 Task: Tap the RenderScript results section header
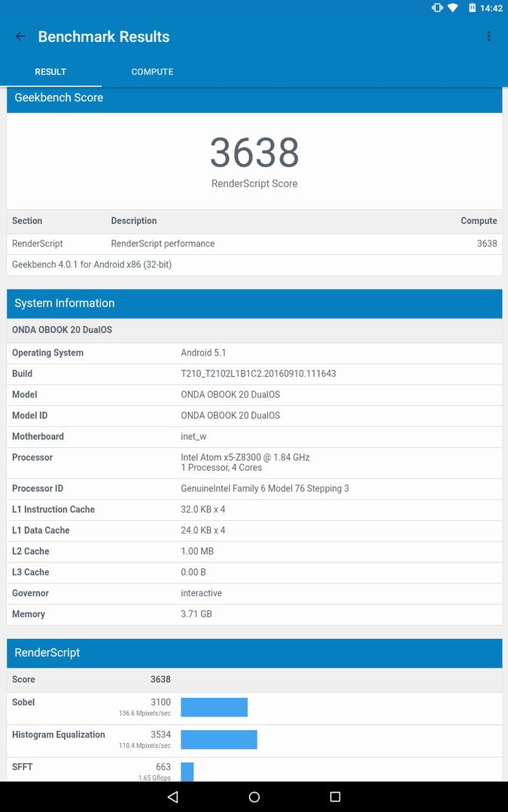click(254, 653)
